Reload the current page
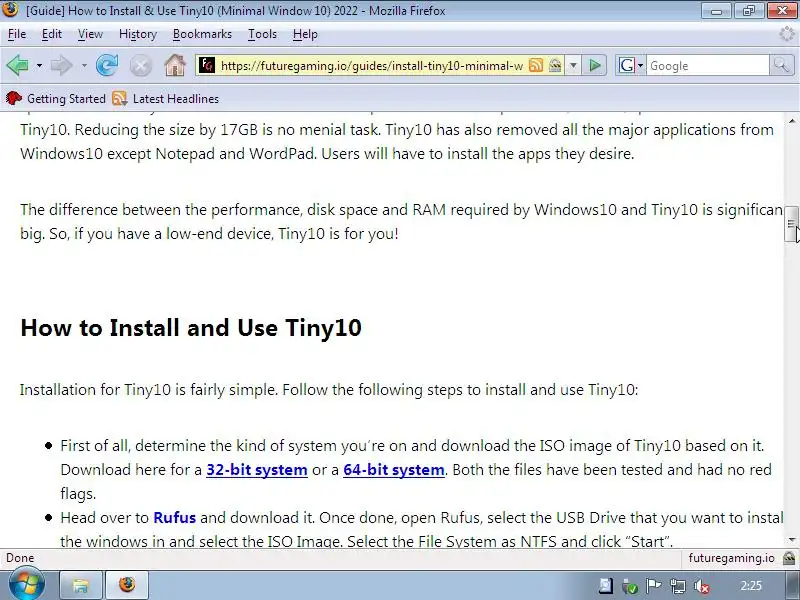This screenshot has height=600, width=800. tap(107, 65)
